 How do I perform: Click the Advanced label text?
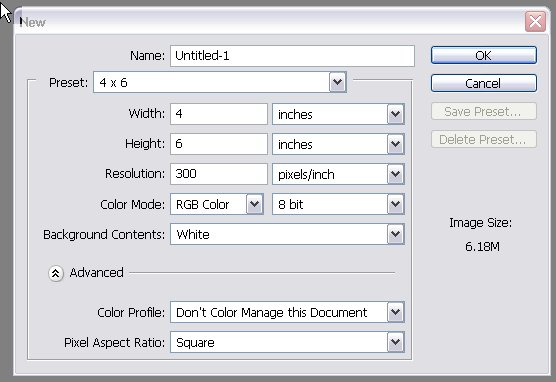(x=96, y=273)
